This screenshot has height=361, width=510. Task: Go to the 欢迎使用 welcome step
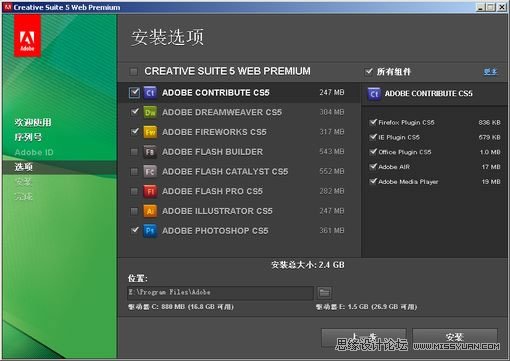pyautogui.click(x=33, y=122)
